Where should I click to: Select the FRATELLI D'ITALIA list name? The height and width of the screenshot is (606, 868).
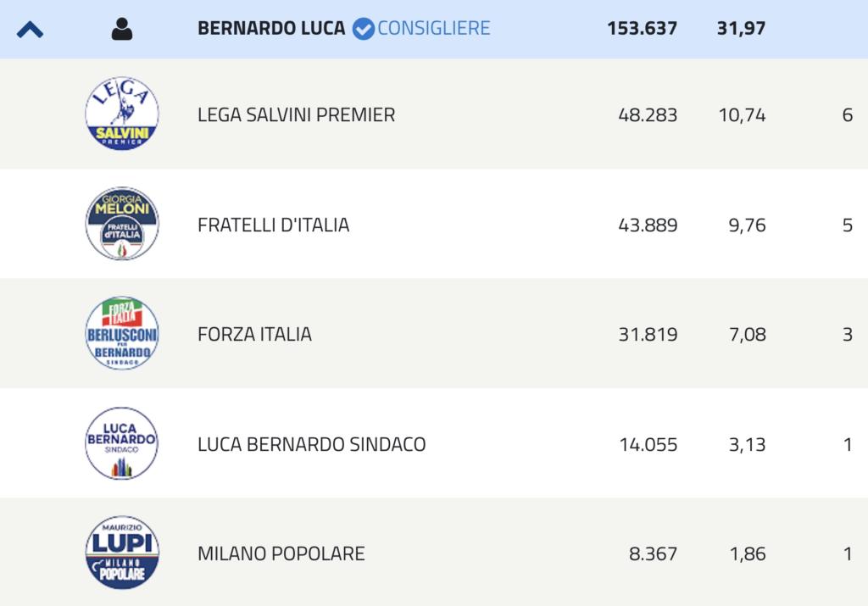[274, 225]
